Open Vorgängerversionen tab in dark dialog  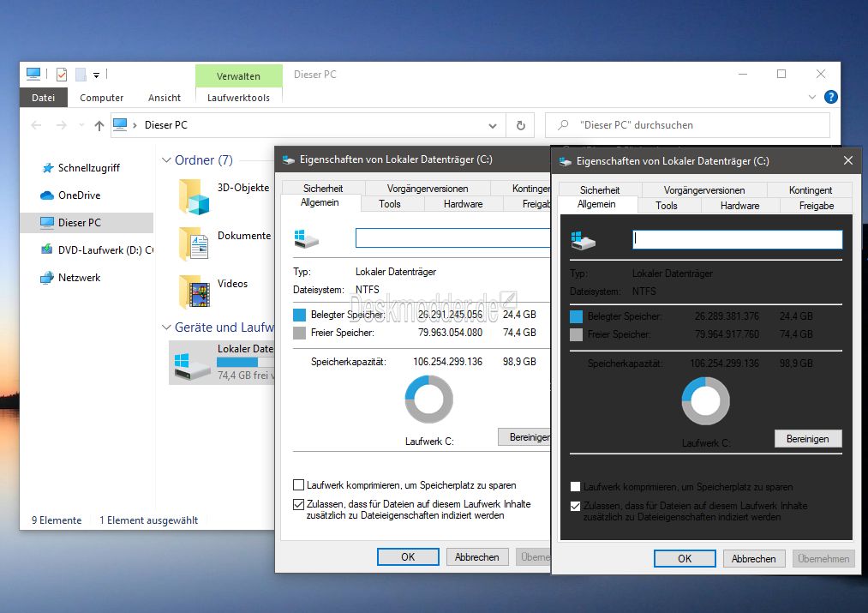pyautogui.click(x=704, y=190)
